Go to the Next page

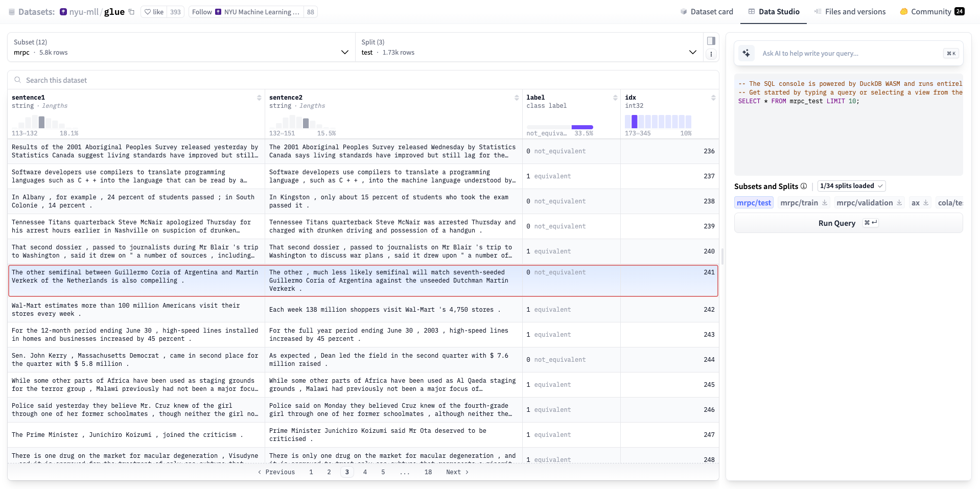click(x=457, y=472)
